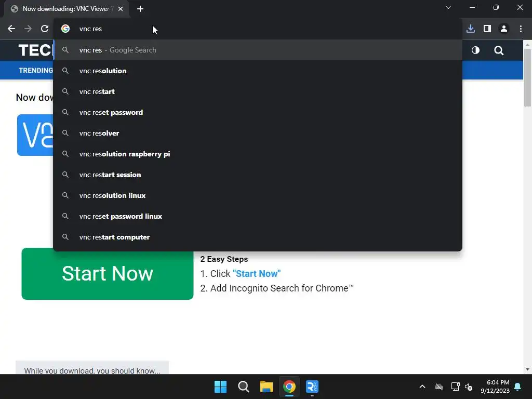532x399 pixels.
Task: Click the muted volume tray icon
Action: coord(469,387)
